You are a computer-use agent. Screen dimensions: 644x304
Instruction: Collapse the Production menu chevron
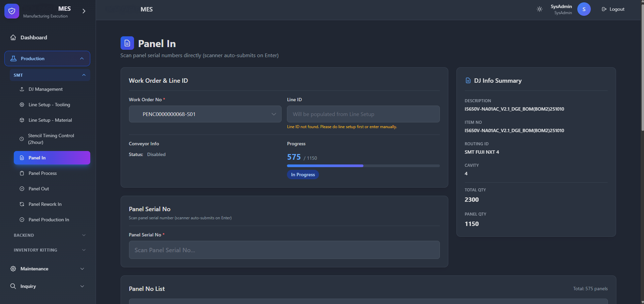click(82, 59)
